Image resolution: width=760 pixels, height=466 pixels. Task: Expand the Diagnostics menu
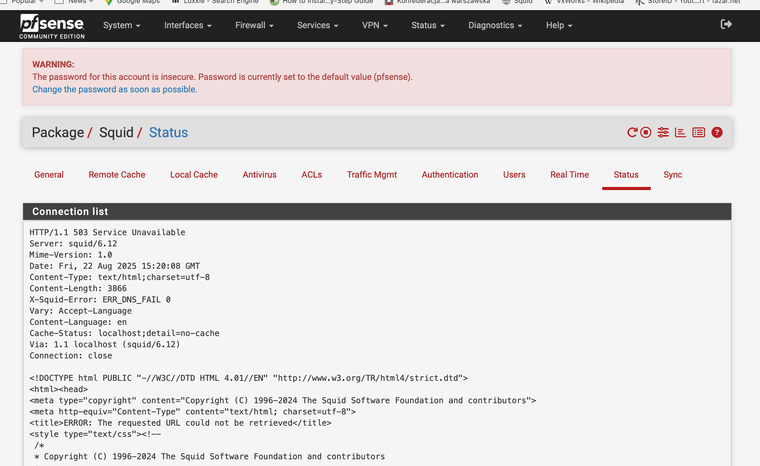(495, 25)
